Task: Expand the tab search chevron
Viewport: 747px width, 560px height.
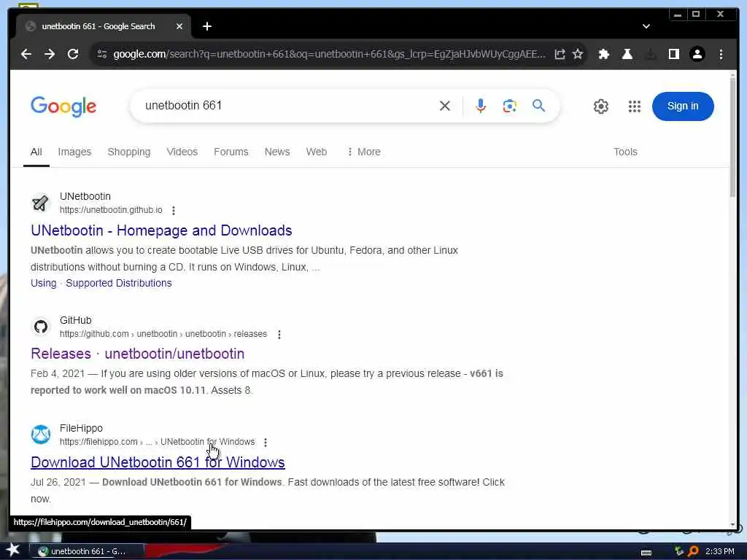Action: coord(646,26)
